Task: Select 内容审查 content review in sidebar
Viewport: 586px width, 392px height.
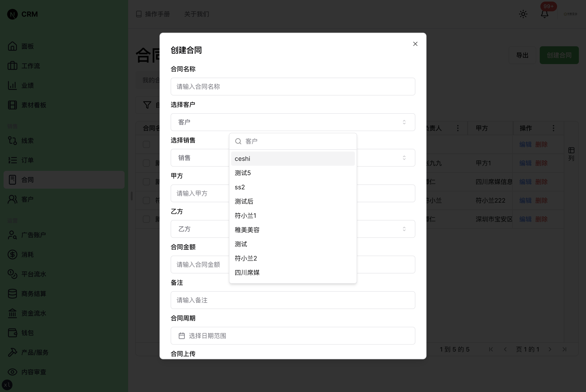Action: 33,372
